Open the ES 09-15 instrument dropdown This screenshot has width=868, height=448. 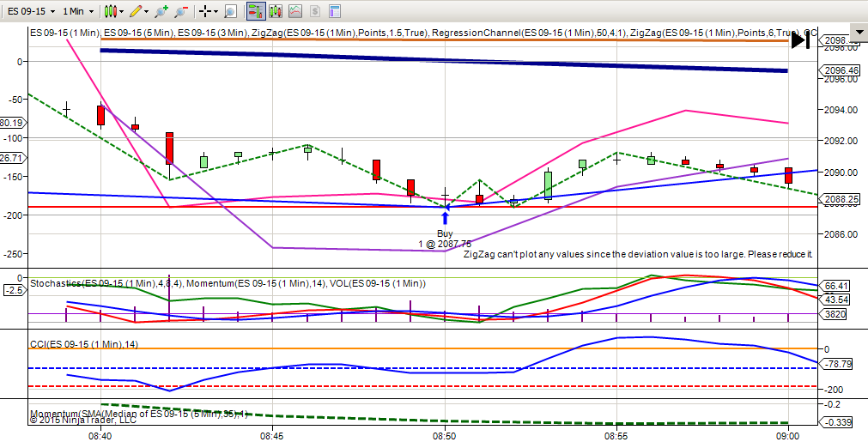tap(31, 11)
